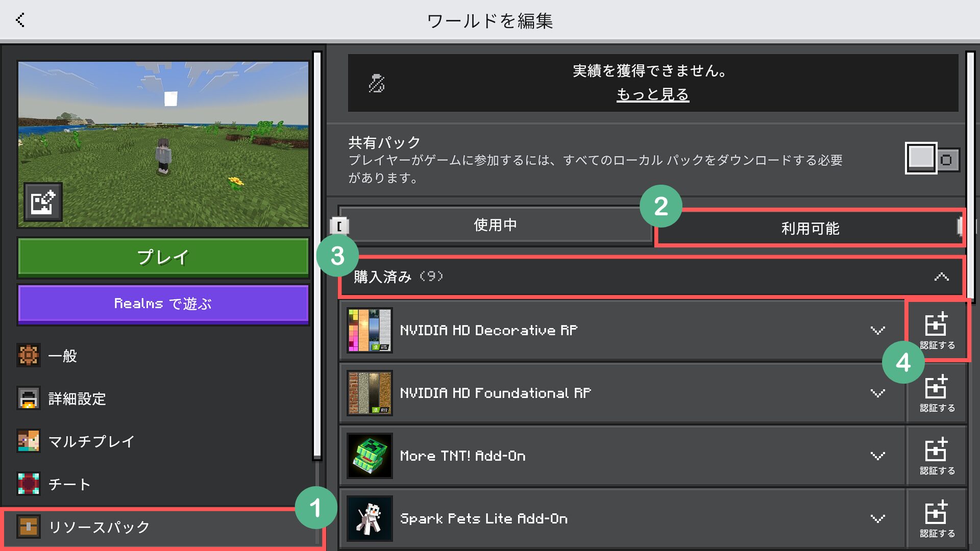Click NVIDIA HD Decorative RP pack thumbnail
Image resolution: width=980 pixels, height=551 pixels.
click(x=370, y=330)
